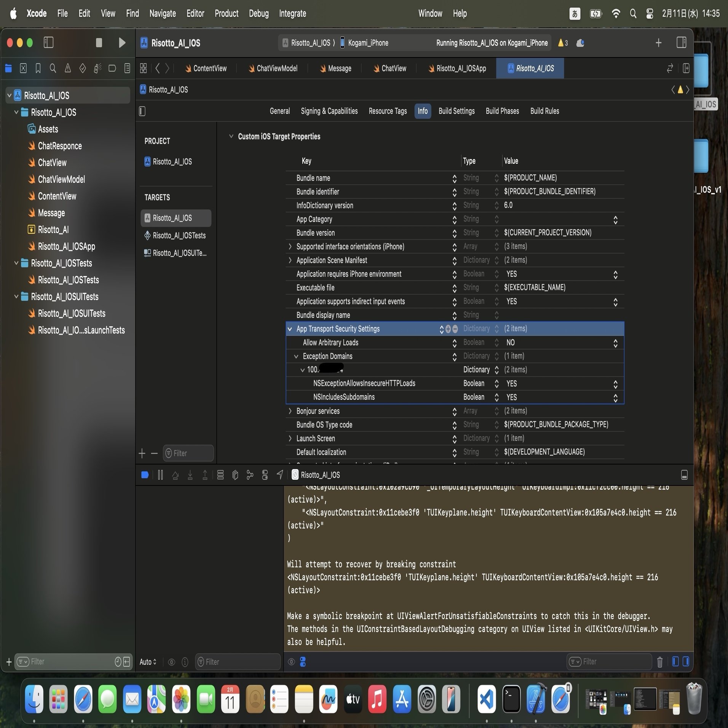
Task: Toggle the console pane button
Action: click(686, 661)
